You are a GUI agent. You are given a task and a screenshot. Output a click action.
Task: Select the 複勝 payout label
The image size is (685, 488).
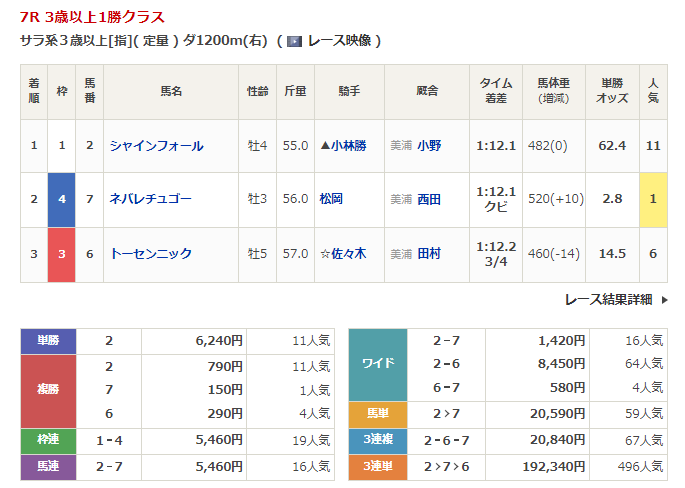(48, 391)
